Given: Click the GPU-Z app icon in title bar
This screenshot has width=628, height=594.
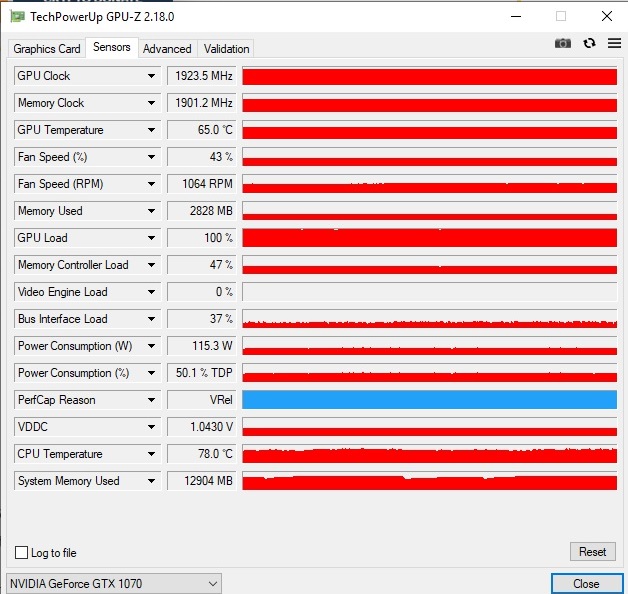Looking at the screenshot, I should [17, 16].
